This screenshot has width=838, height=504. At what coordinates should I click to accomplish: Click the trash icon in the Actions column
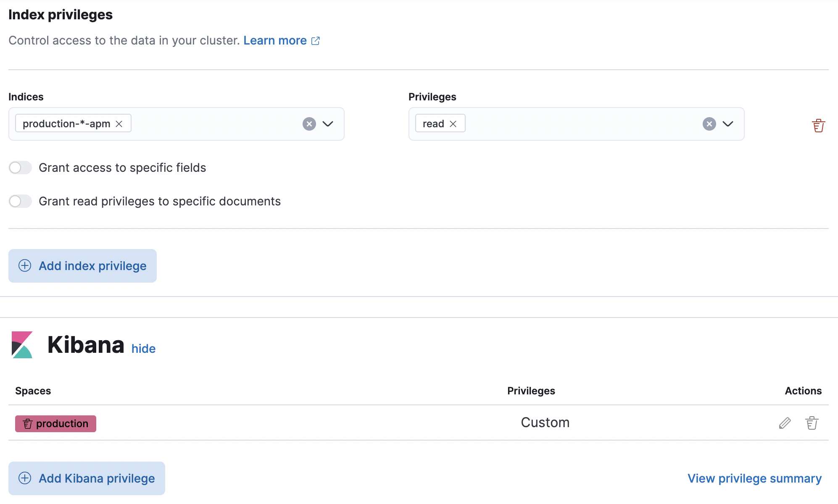tap(811, 423)
